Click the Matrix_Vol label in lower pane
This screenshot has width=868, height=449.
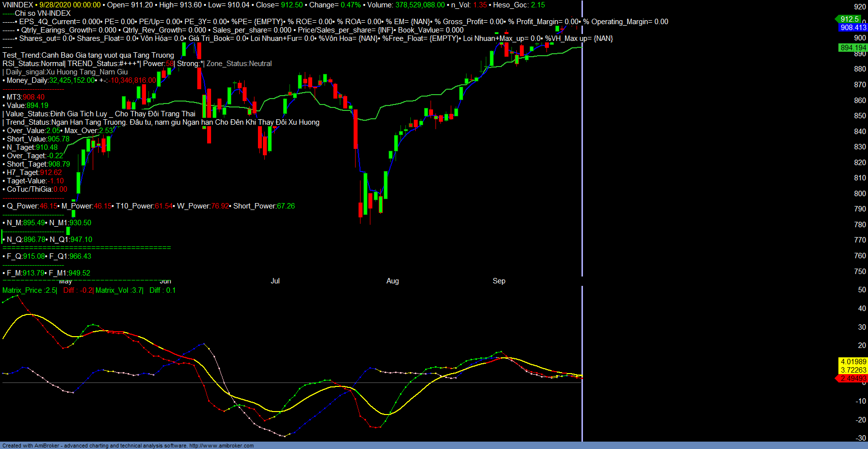119,290
